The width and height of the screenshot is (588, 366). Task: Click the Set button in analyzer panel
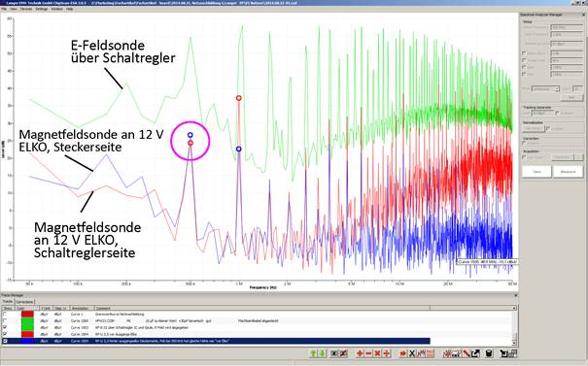coord(571,97)
